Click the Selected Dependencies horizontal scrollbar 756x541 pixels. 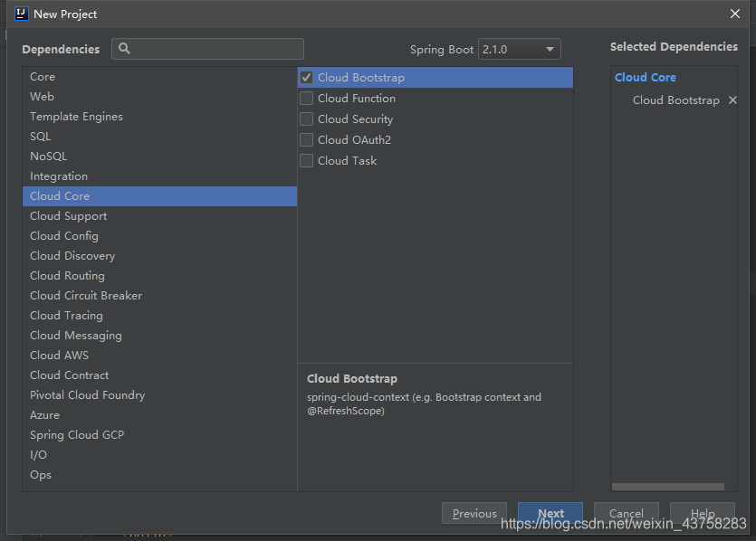pos(668,487)
